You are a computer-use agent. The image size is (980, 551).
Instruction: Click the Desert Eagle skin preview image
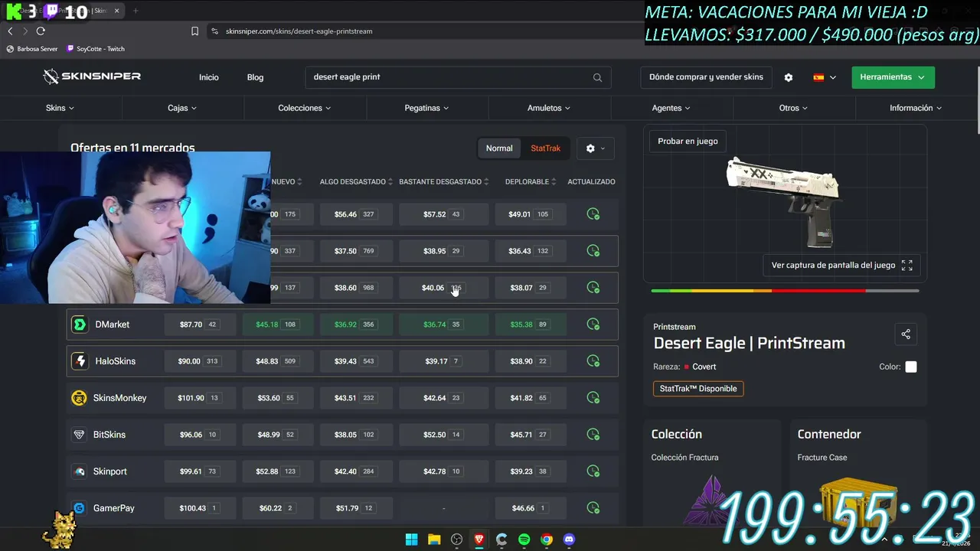(782, 201)
